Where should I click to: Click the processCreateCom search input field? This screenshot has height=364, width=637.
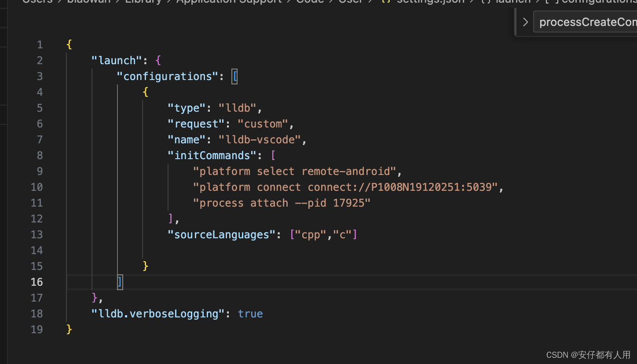click(x=585, y=22)
